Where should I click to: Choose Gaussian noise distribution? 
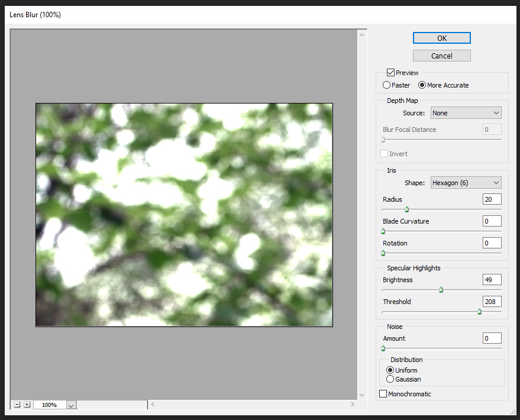click(390, 379)
